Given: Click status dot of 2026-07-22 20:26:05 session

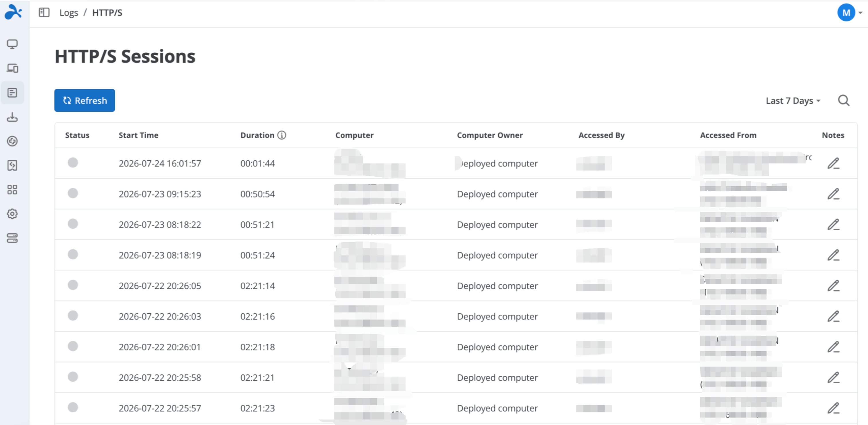Looking at the screenshot, I should click(73, 285).
